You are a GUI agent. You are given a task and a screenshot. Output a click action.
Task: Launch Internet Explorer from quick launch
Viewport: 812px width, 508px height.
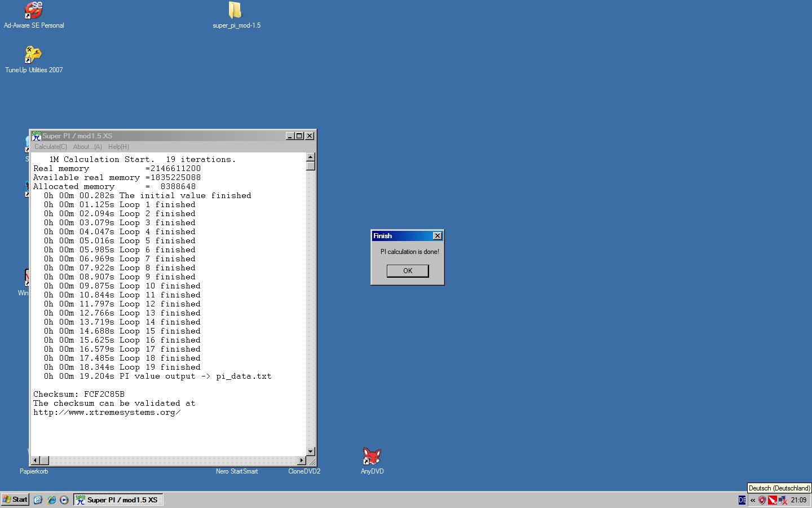[51, 500]
